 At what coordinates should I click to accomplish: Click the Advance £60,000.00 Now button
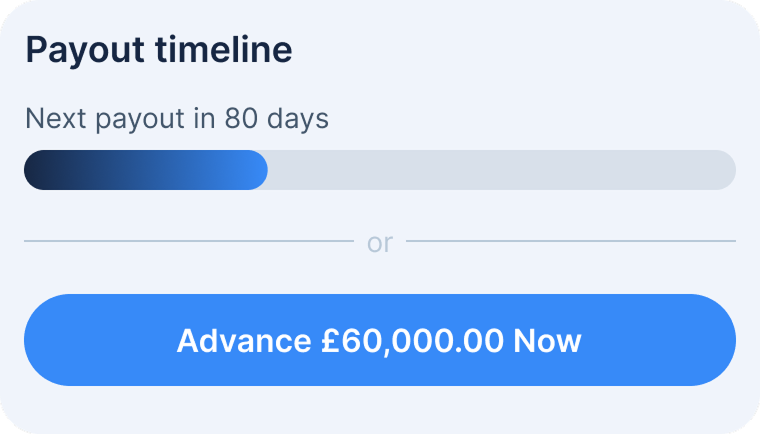pos(379,340)
